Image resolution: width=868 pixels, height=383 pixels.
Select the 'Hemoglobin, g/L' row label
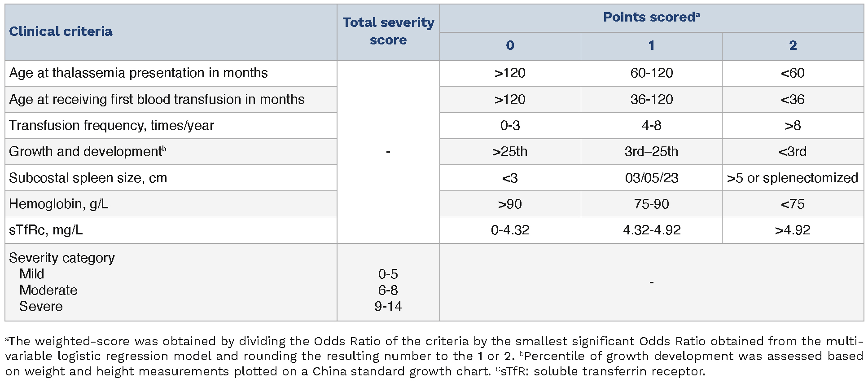click(59, 204)
